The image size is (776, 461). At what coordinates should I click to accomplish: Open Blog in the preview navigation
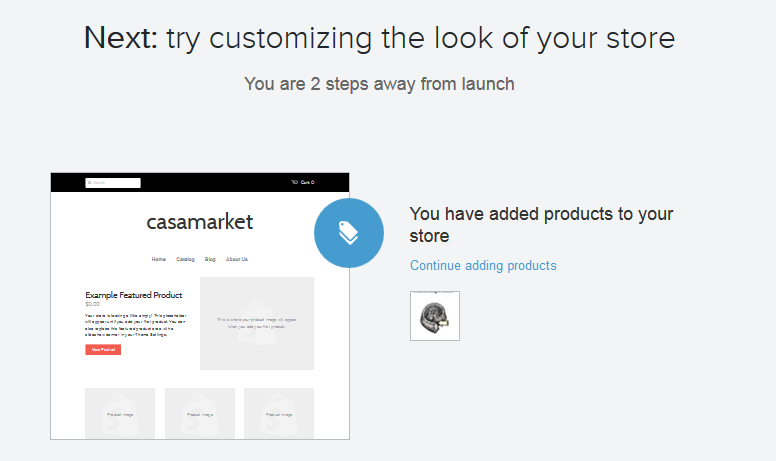210,259
